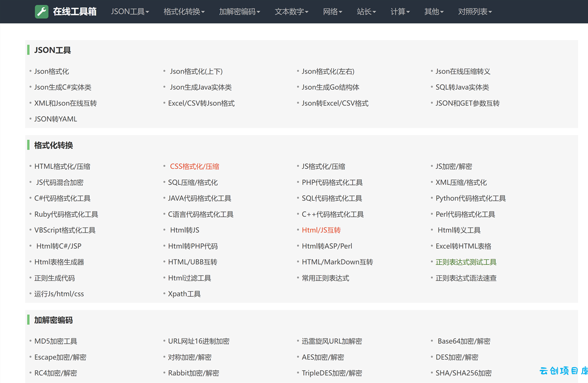Open Json生成Java实体类 link
The image size is (588, 383).
[201, 87]
